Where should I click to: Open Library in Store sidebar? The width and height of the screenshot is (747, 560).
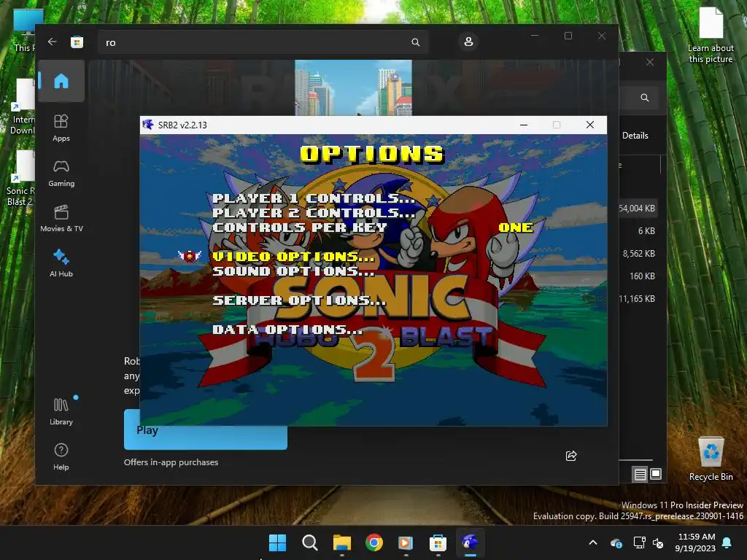pyautogui.click(x=61, y=411)
